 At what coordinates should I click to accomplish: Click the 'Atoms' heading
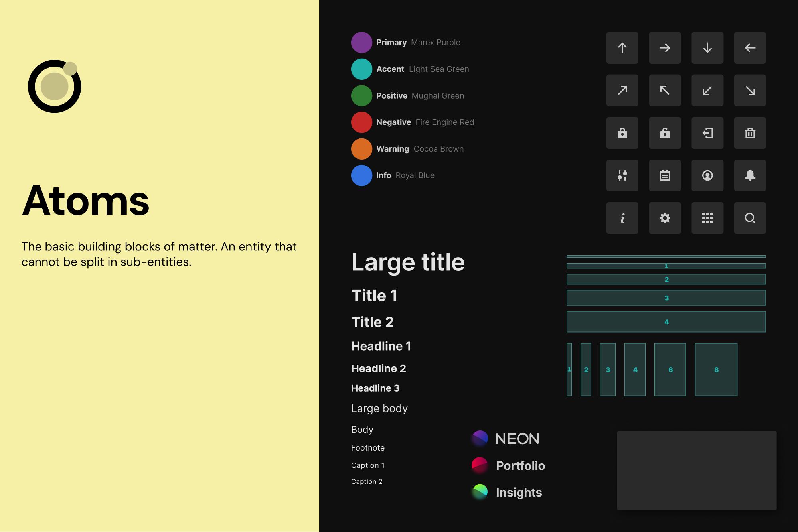(86, 201)
